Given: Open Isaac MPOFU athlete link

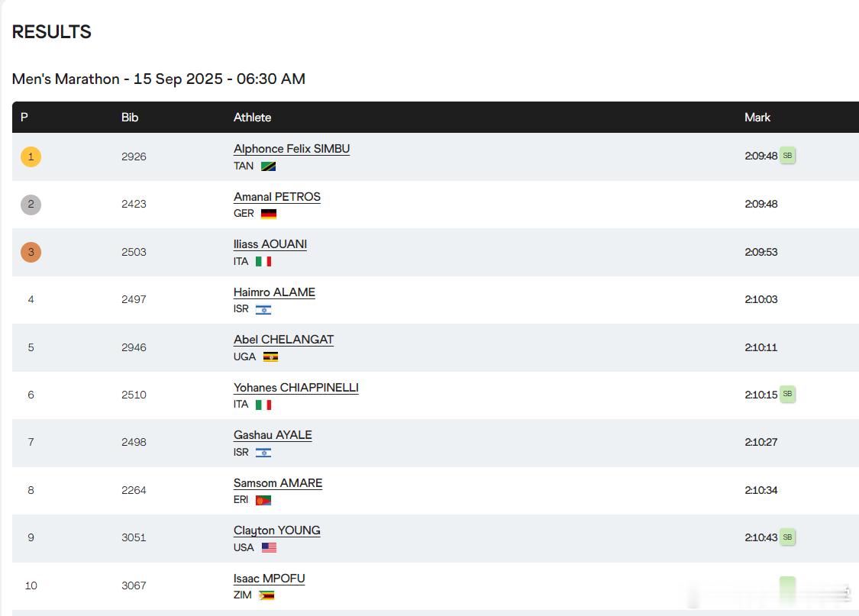Looking at the screenshot, I should [x=269, y=579].
